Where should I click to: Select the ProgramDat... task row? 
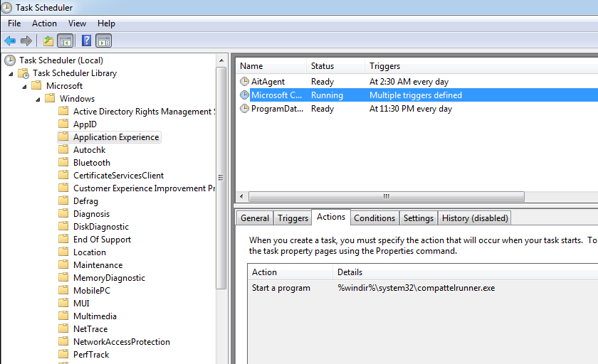416,109
